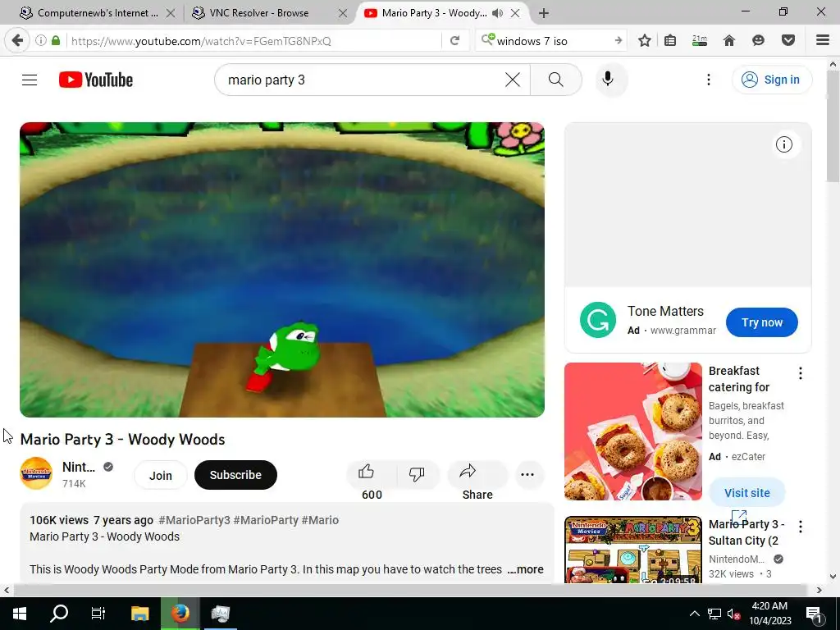Run the search with the go arrow
The height and width of the screenshot is (630, 840).
coord(619,41)
